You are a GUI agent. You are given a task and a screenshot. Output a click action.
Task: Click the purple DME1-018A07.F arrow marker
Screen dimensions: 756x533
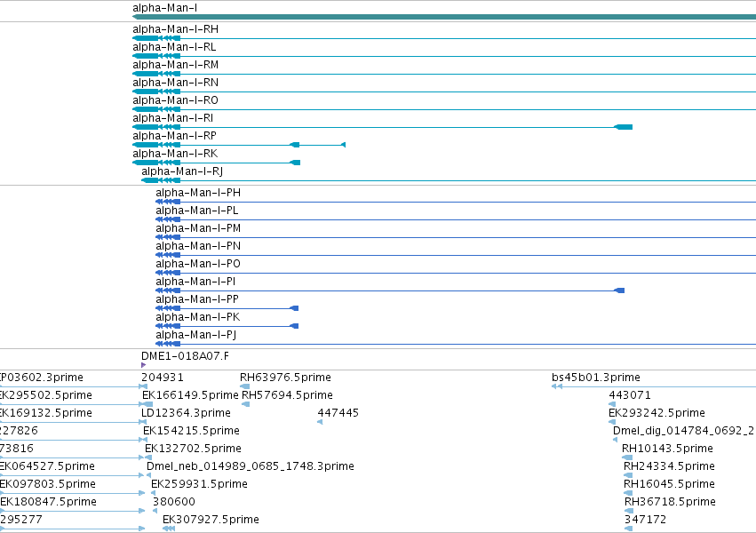[x=143, y=365]
